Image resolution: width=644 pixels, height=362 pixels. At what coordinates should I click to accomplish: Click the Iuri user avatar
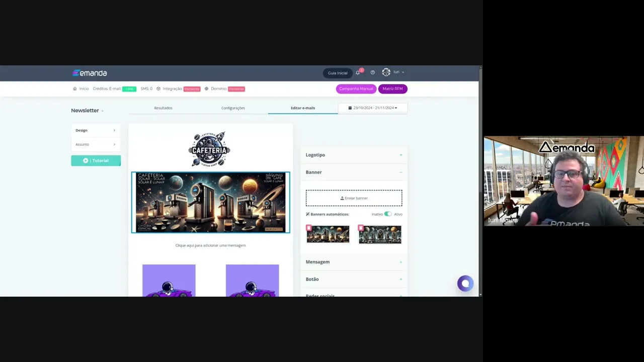386,72
